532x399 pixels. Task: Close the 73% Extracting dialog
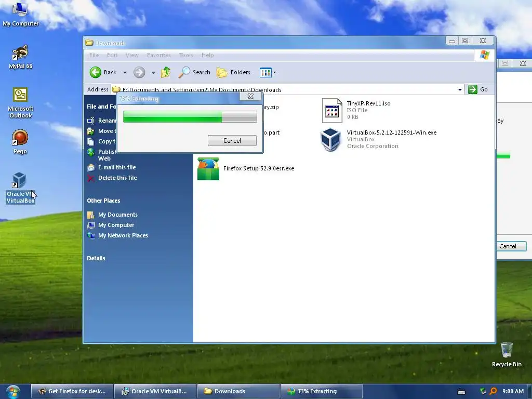coord(250,96)
